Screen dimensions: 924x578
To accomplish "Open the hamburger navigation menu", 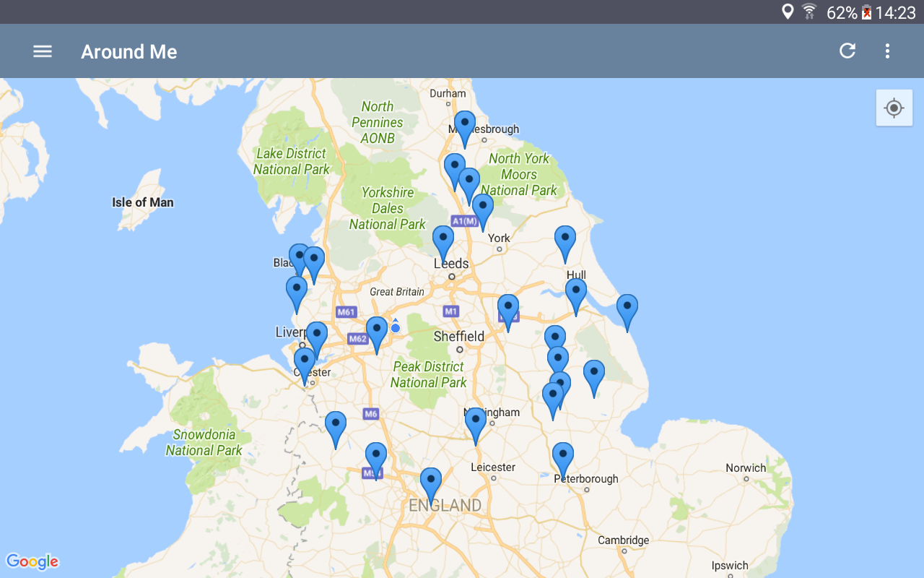I will click(x=43, y=51).
